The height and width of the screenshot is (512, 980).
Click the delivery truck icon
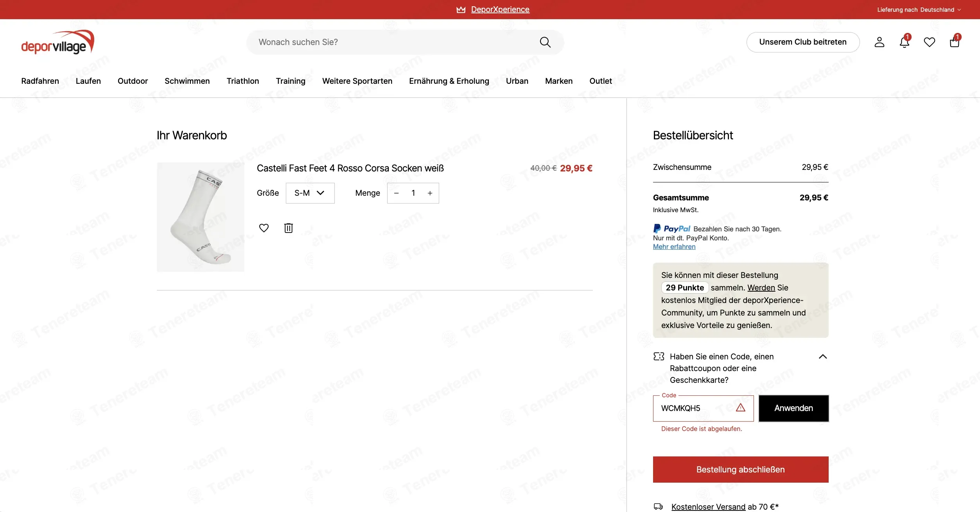pos(659,507)
